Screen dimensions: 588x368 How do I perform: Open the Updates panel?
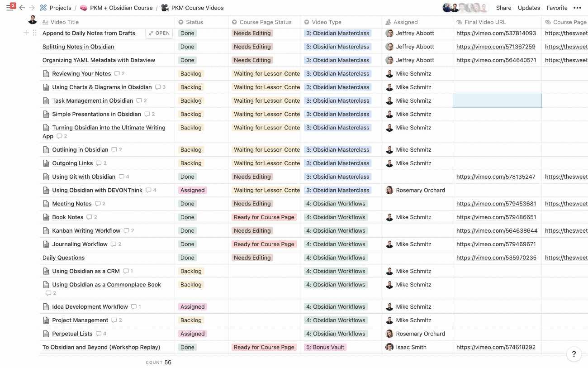[529, 8]
